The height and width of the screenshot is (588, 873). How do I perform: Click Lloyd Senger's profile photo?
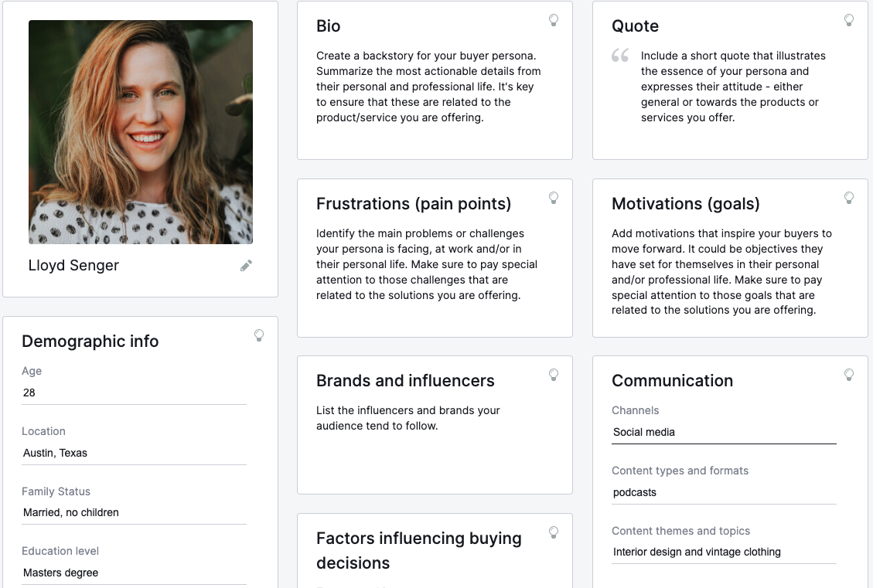coord(140,133)
